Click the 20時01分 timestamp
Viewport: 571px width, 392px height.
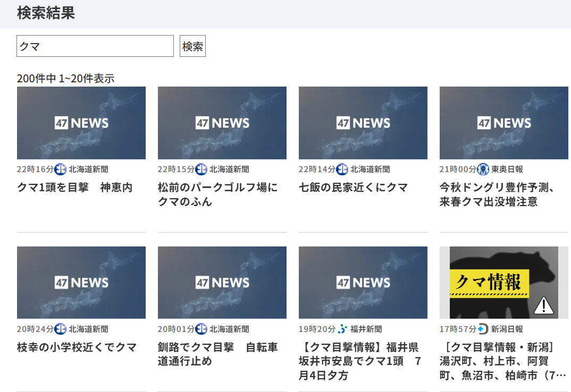pyautogui.click(x=177, y=329)
